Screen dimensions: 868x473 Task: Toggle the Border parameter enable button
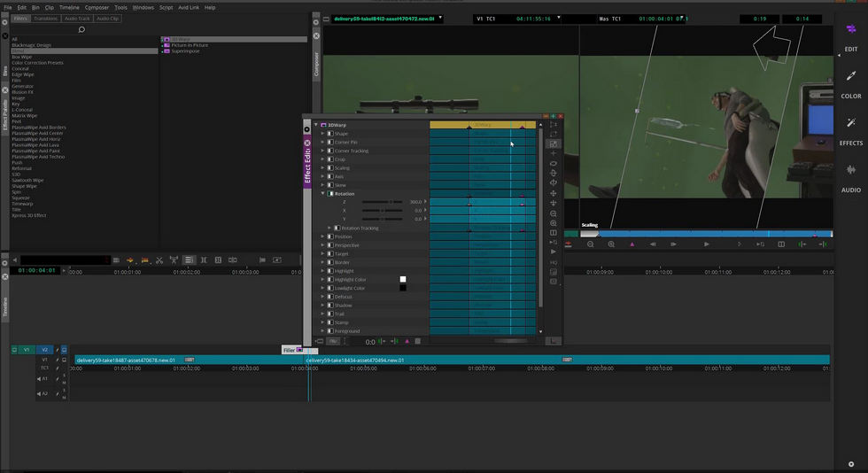pos(330,262)
